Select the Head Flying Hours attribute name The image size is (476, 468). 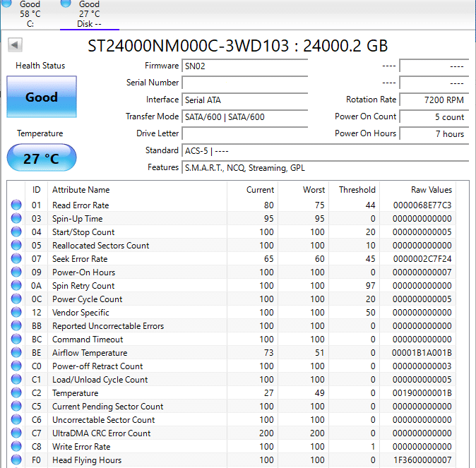tap(87, 460)
